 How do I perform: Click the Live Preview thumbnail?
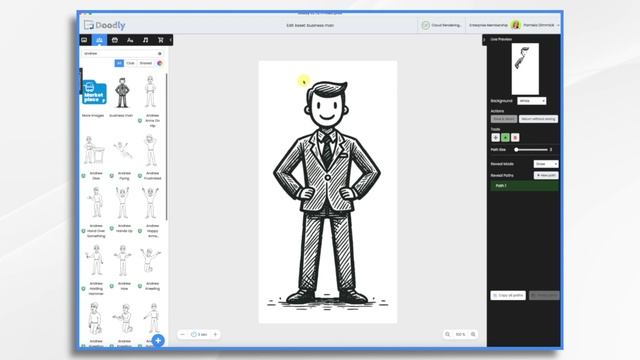[x=525, y=69]
